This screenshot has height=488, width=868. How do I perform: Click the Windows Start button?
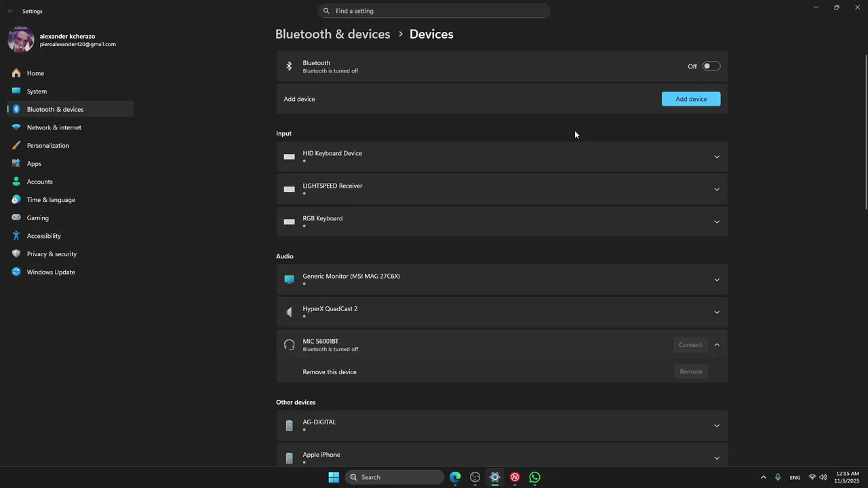point(334,477)
